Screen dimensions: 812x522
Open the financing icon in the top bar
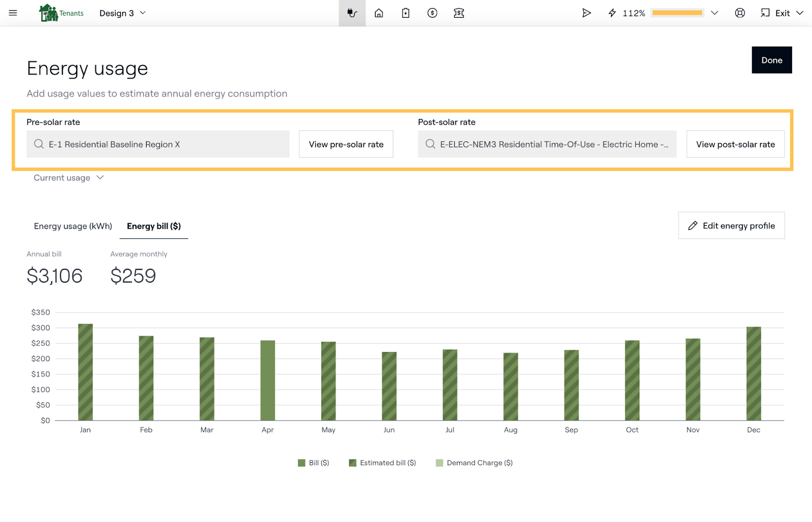click(459, 13)
